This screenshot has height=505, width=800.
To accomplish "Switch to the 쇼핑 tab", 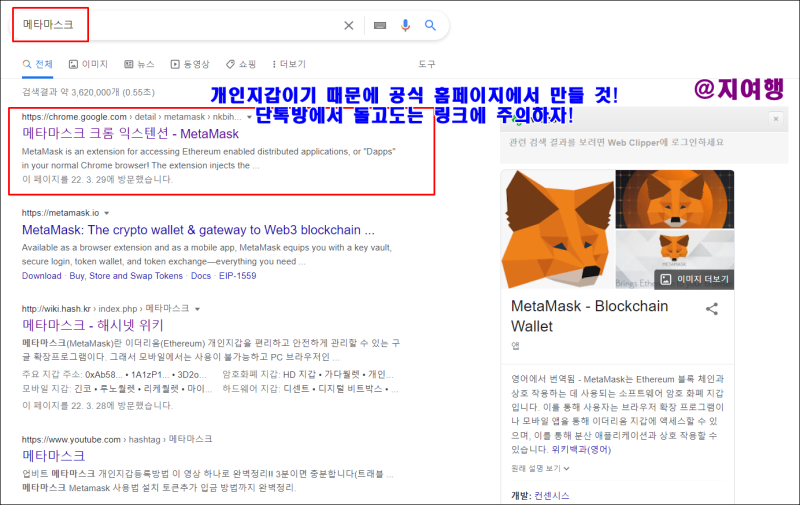I will point(241,64).
